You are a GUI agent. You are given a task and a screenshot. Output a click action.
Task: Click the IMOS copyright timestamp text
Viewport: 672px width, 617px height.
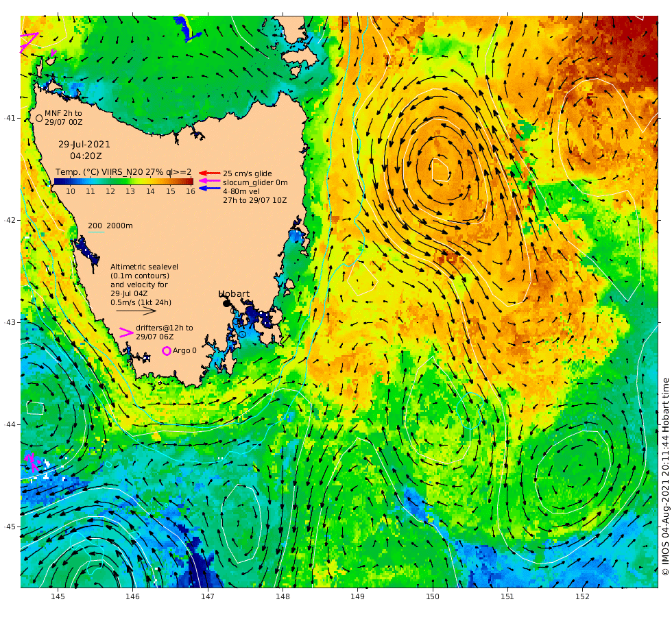click(x=665, y=476)
